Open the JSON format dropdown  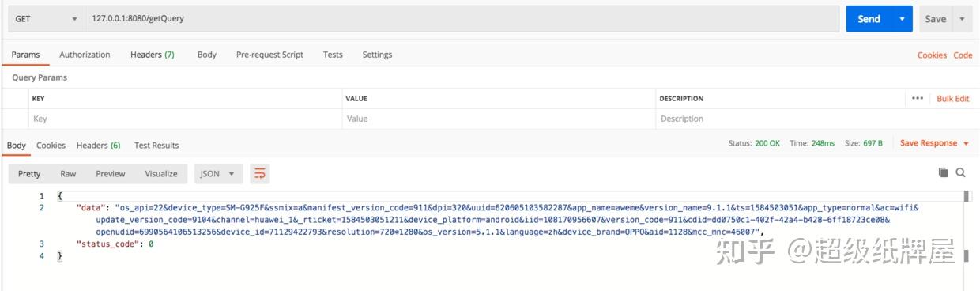tap(217, 173)
